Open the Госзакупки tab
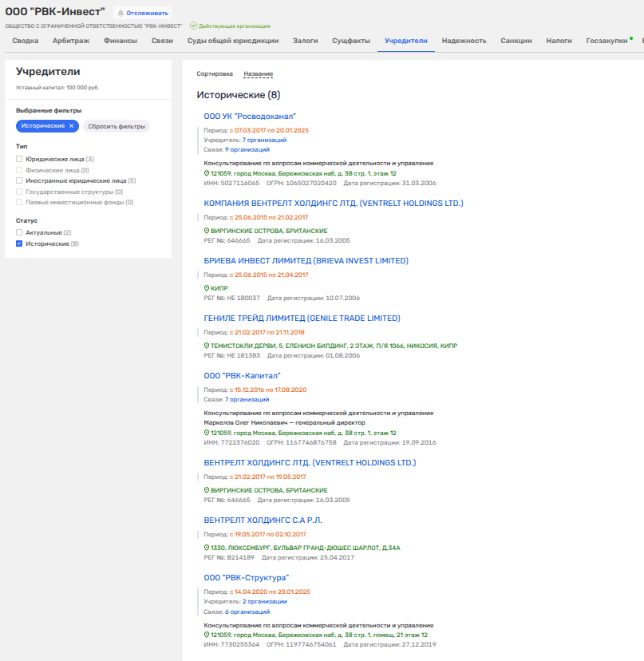Image resolution: width=644 pixels, height=661 pixels. click(x=606, y=41)
